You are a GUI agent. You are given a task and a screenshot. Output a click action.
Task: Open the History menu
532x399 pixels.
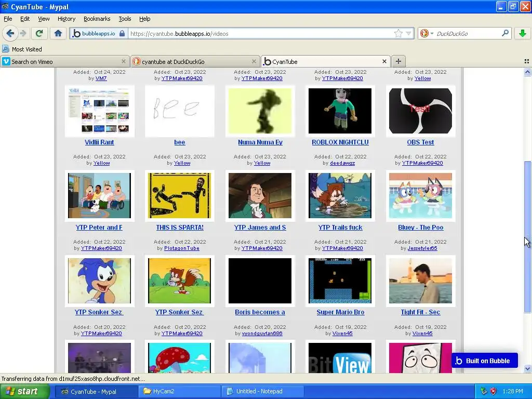[66, 19]
